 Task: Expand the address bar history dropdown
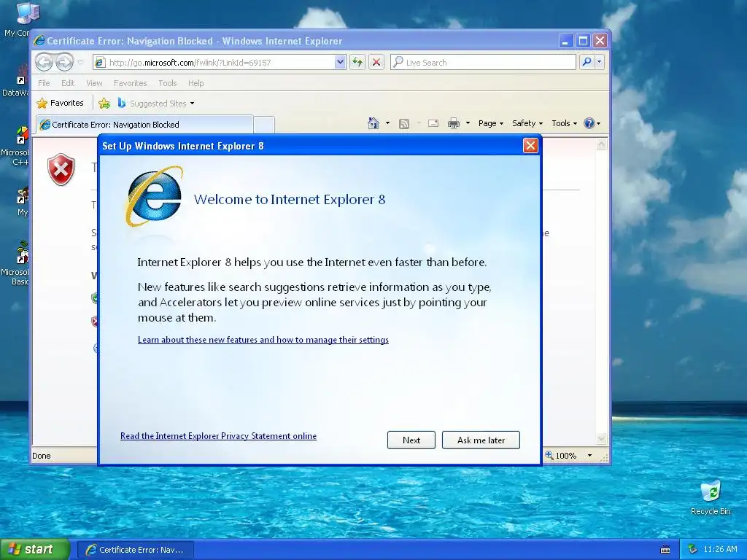(x=340, y=62)
